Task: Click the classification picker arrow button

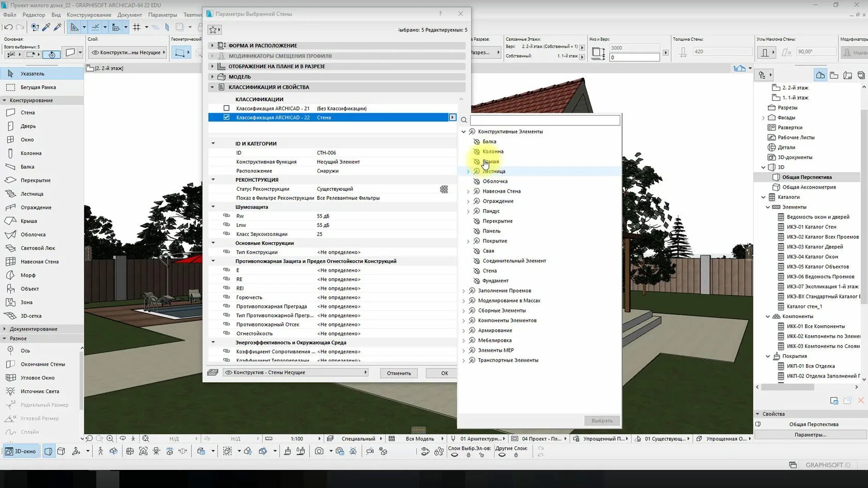Action: tap(453, 117)
